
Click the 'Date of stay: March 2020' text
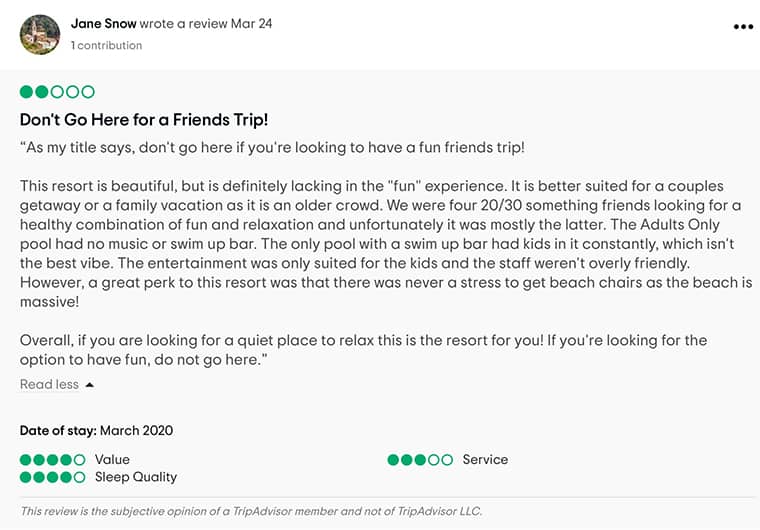pos(96,431)
